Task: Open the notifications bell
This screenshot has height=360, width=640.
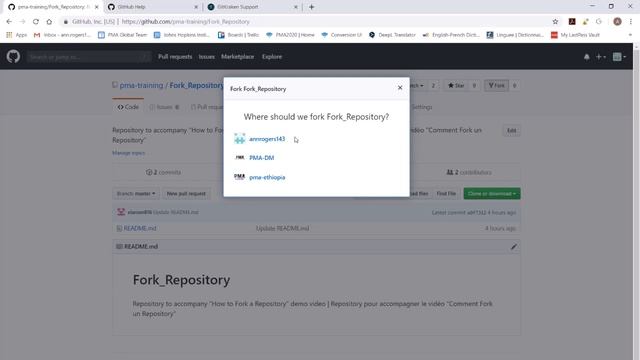Action: coord(587,57)
